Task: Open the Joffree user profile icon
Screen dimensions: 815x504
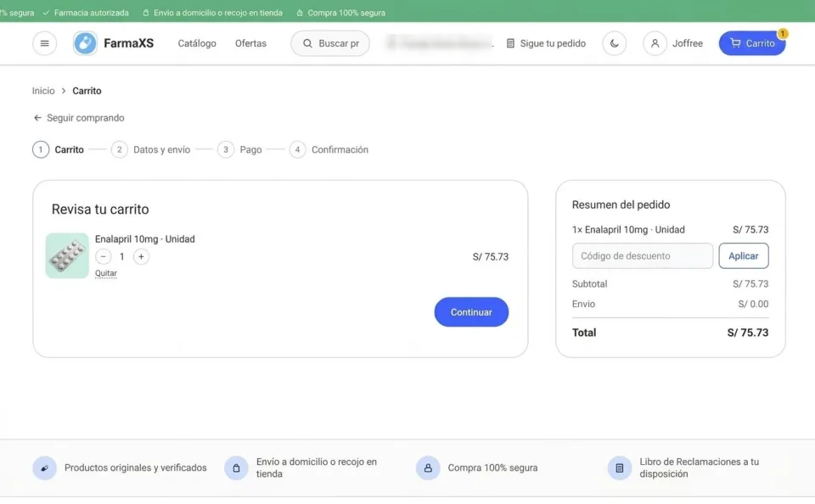Action: click(x=655, y=43)
